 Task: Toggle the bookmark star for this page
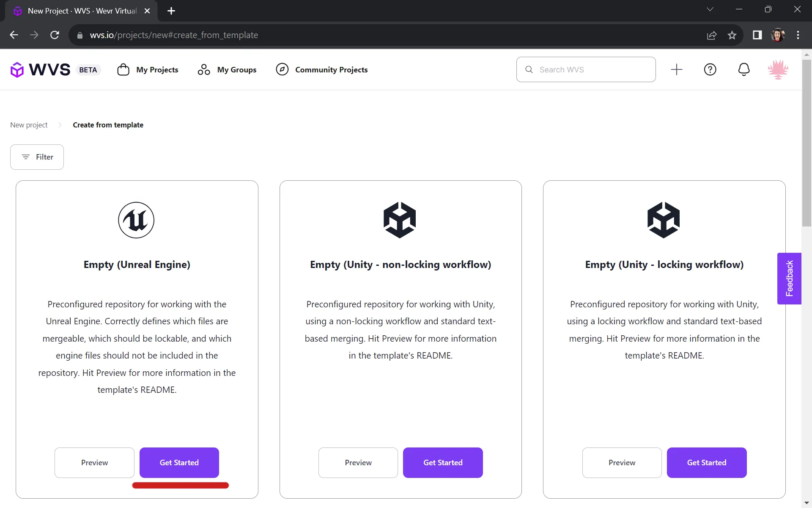tap(732, 35)
